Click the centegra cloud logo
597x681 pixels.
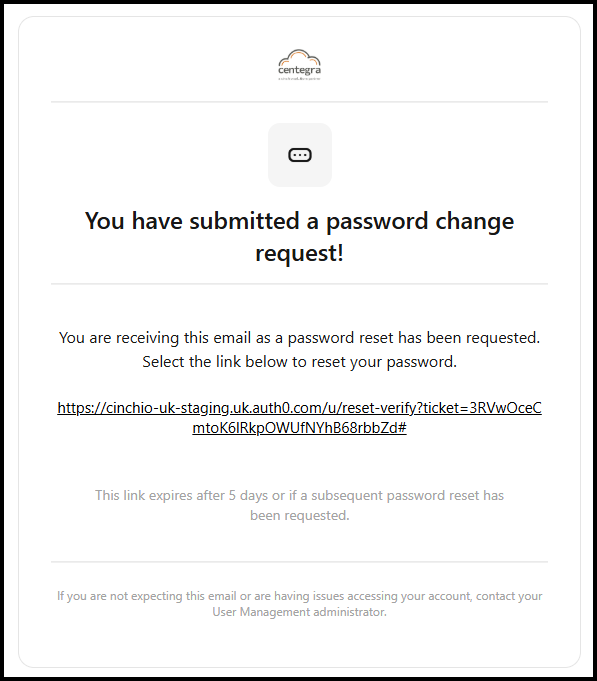tap(300, 65)
